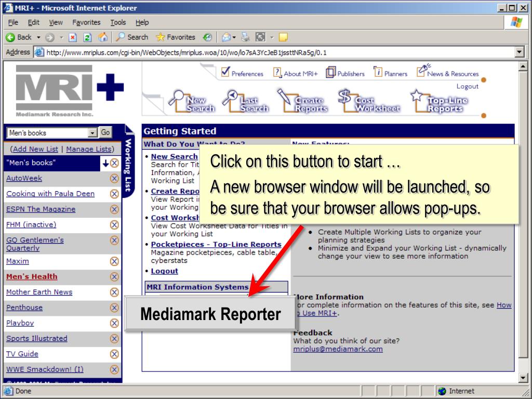Click the Add New List link
The width and height of the screenshot is (532, 399).
[35, 149]
